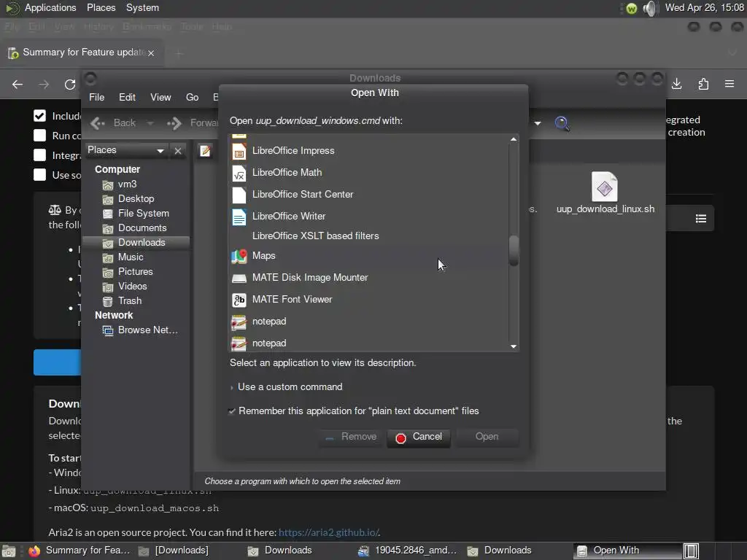Open Edit menu in Downloads window

tap(127, 97)
